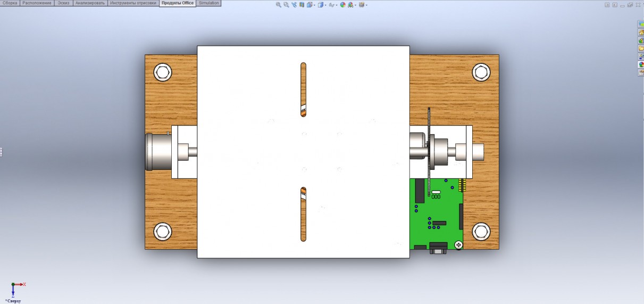Click the Zoom to Fit icon

(279, 5)
